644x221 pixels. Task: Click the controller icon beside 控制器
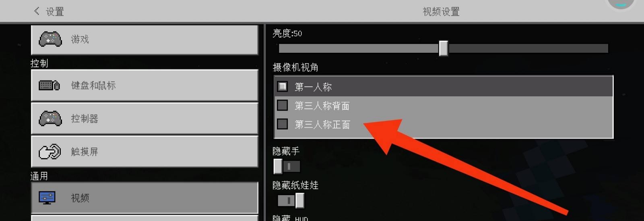[50, 119]
